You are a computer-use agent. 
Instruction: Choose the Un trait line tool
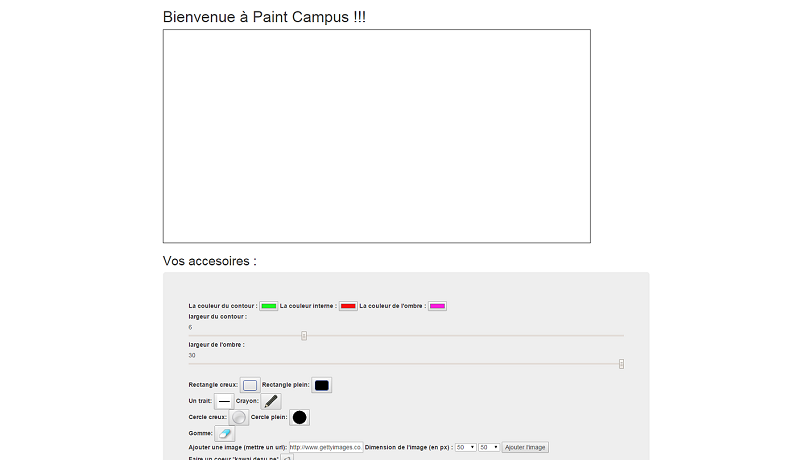point(224,401)
